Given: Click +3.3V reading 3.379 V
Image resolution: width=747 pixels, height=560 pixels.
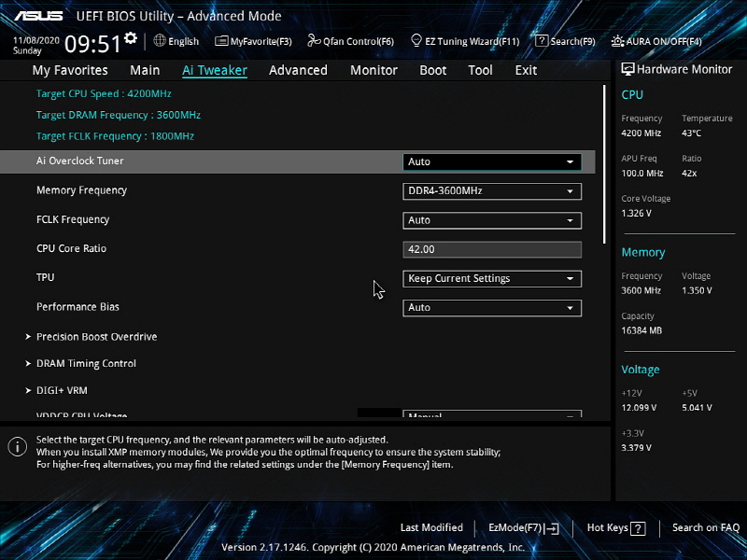Looking at the screenshot, I should (636, 448).
